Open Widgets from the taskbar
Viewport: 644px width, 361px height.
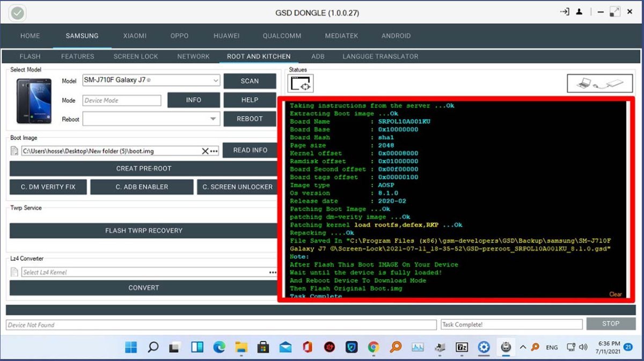197,347
